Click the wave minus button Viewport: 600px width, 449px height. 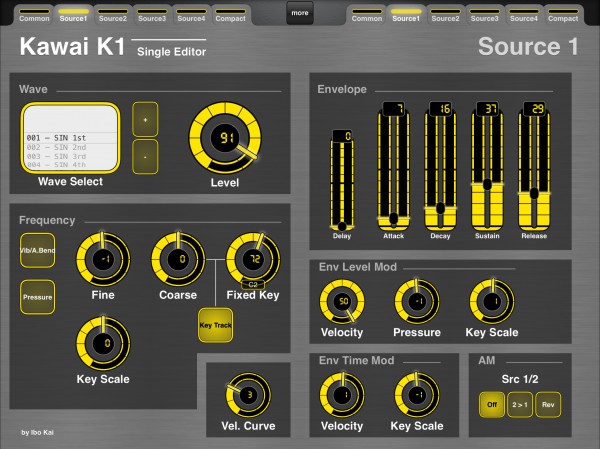point(145,157)
